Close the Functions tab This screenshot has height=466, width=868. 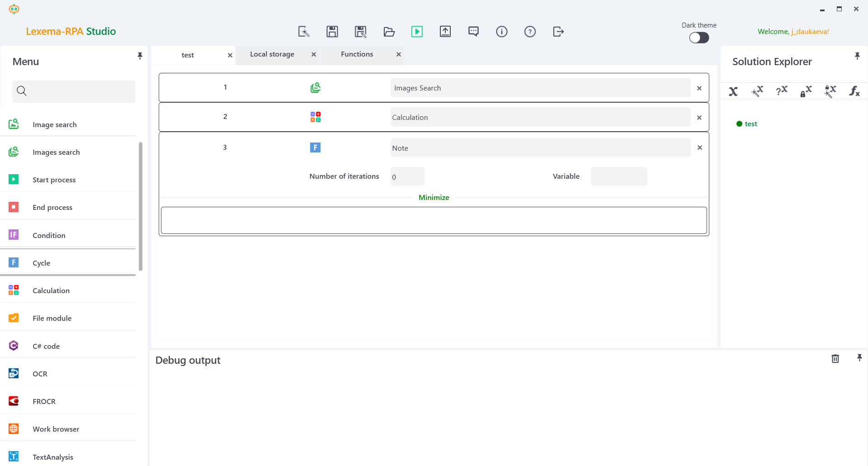399,54
